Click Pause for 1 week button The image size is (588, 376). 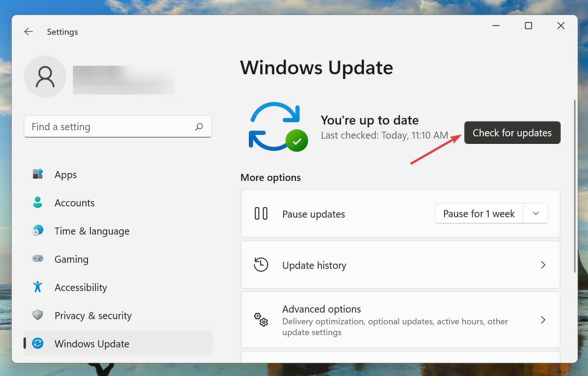coord(479,214)
